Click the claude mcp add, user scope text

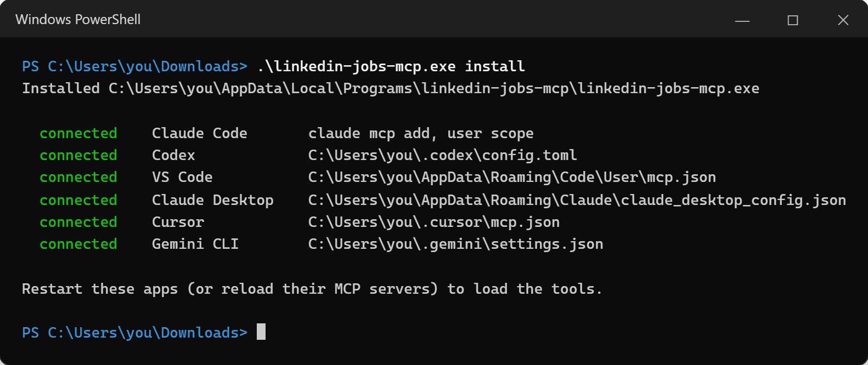pyautogui.click(x=421, y=134)
